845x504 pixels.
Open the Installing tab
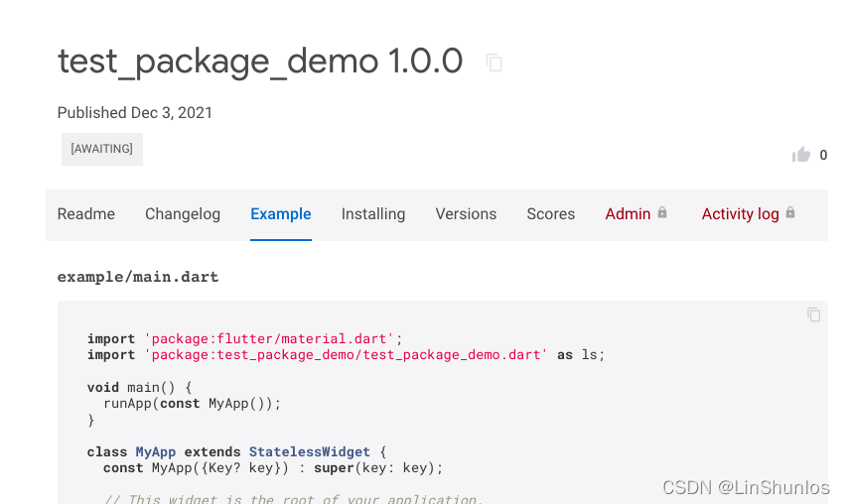pos(373,213)
